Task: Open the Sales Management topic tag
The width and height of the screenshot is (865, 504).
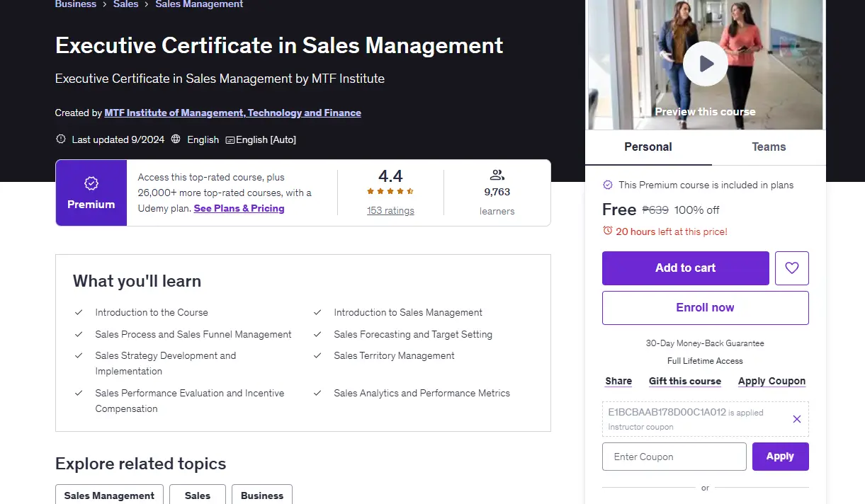Action: (x=109, y=496)
